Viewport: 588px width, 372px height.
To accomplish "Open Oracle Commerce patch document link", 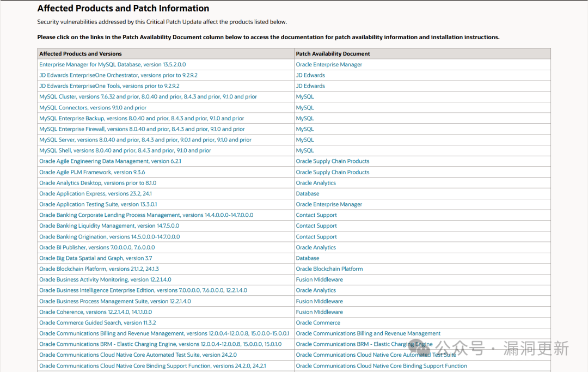I will (x=318, y=323).
